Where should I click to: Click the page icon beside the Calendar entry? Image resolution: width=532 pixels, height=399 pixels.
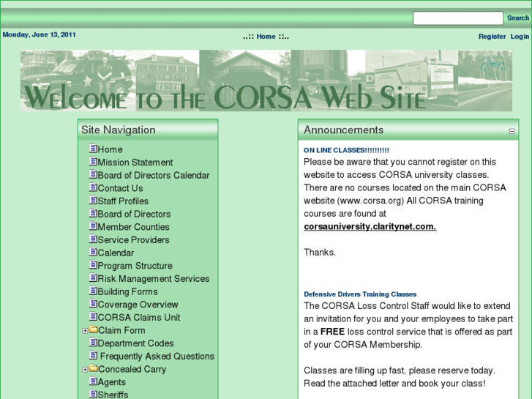pos(93,252)
